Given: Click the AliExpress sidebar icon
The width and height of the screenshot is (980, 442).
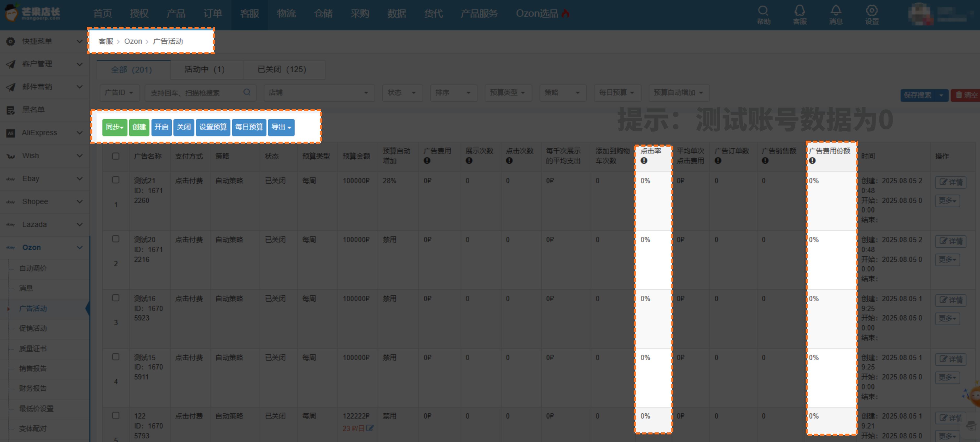Looking at the screenshot, I should pyautogui.click(x=11, y=133).
